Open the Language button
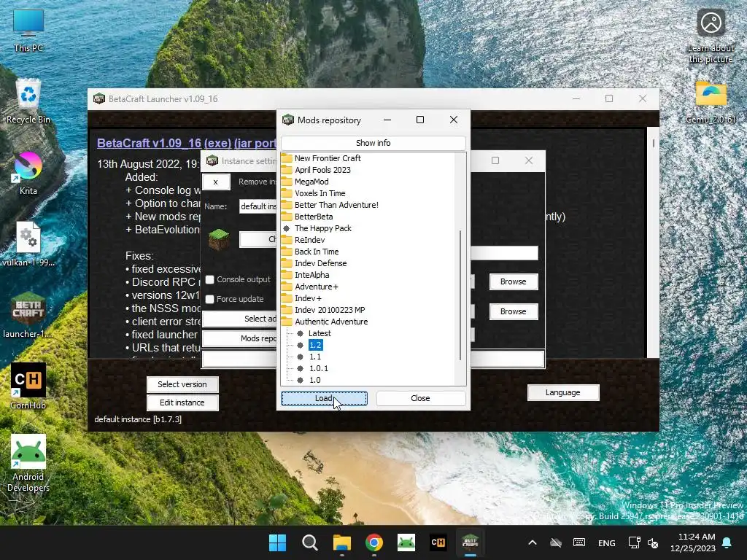 point(563,392)
